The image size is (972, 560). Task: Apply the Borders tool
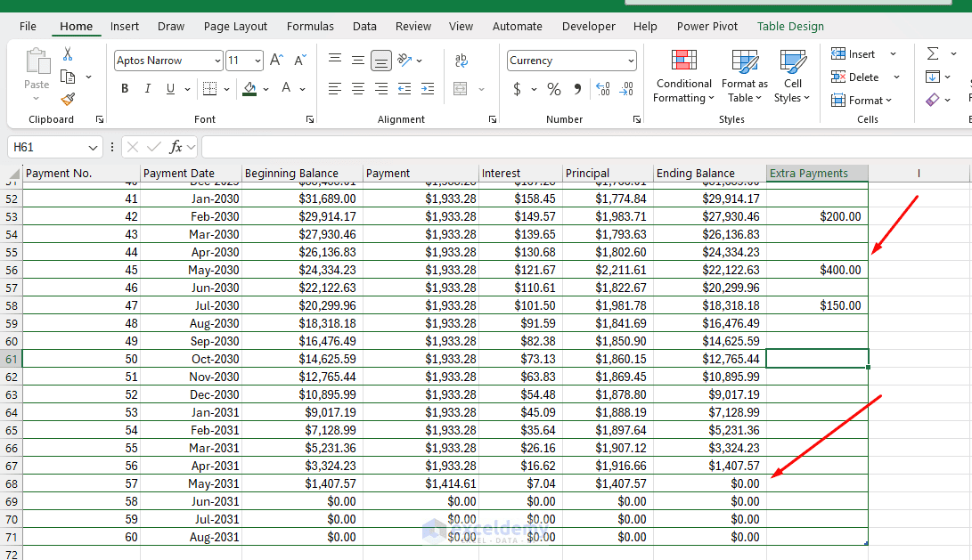[x=210, y=88]
